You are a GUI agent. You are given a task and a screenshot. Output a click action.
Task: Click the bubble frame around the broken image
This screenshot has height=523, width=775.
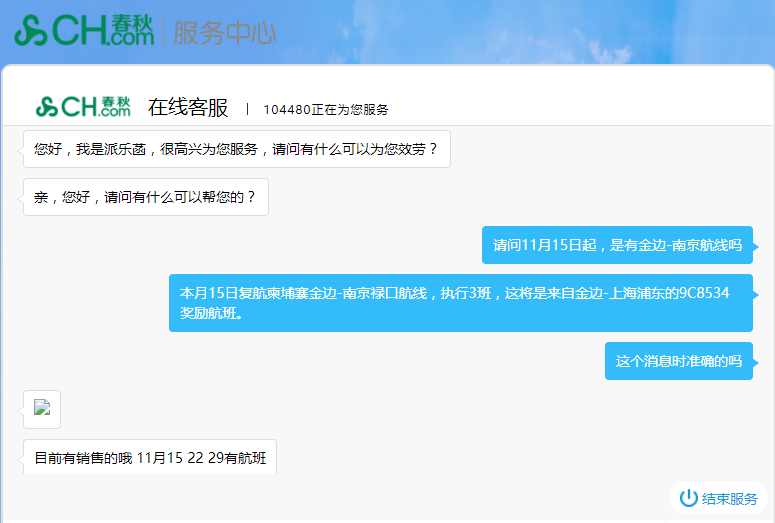click(42, 409)
